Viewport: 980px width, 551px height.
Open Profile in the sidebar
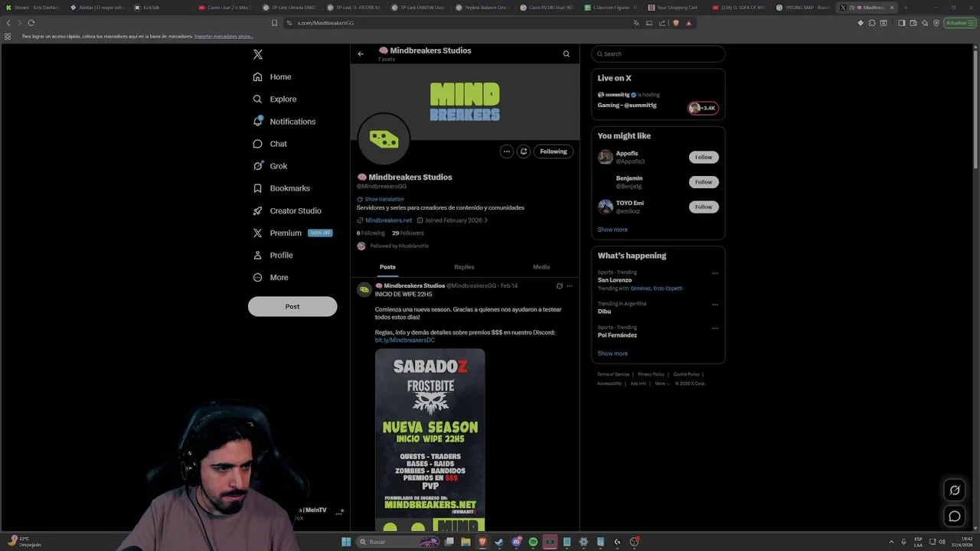273,255
